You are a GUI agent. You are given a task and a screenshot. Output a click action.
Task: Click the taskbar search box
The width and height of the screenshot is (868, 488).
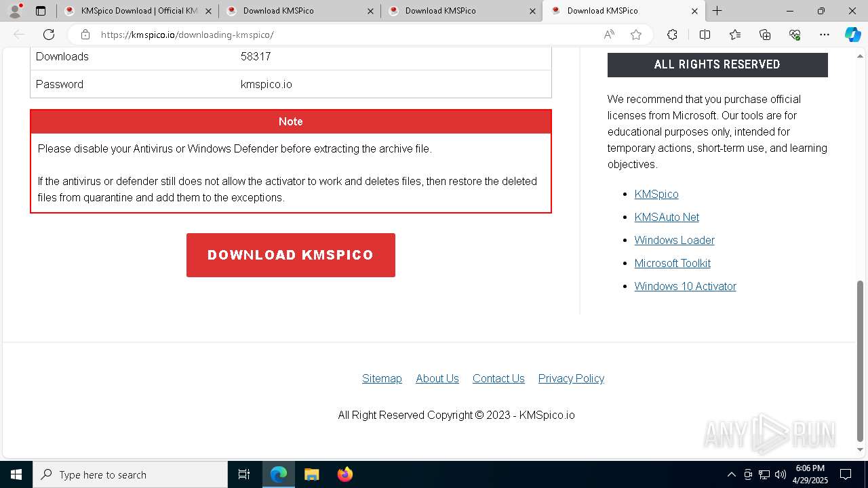tap(130, 474)
